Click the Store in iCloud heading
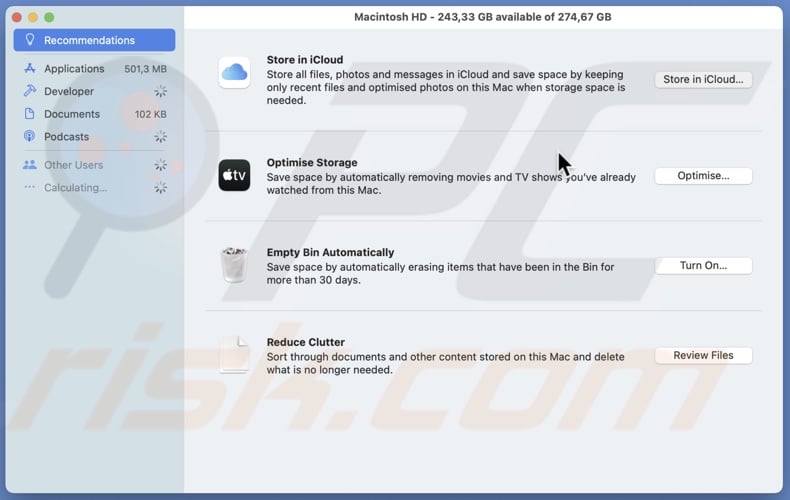 (305, 59)
